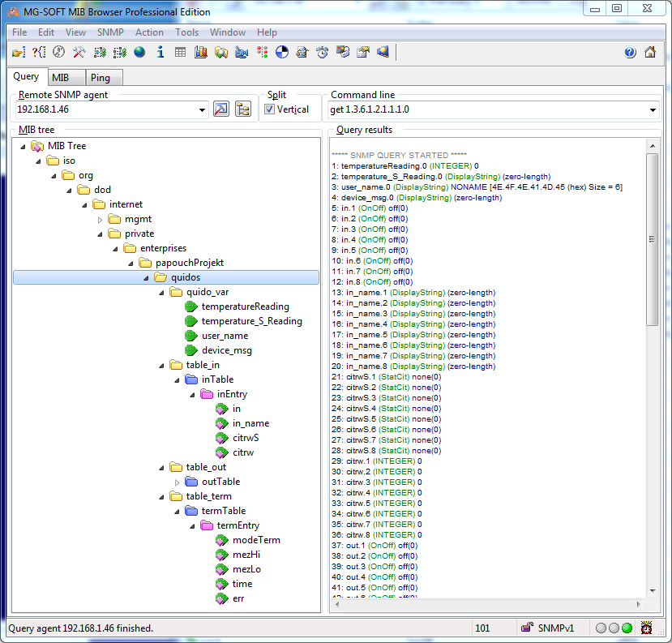This screenshot has height=643, width=672.
Task: Collapse the quido_var node
Action: [161, 293]
